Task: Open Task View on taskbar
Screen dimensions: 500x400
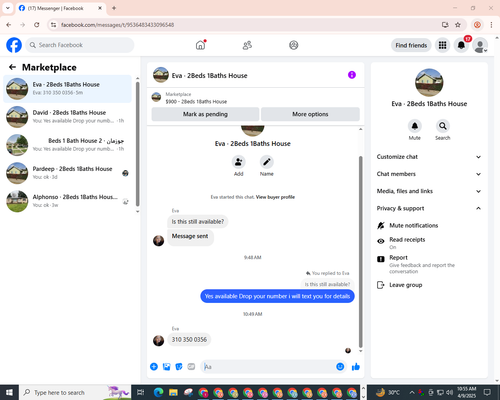Action: tap(141, 392)
